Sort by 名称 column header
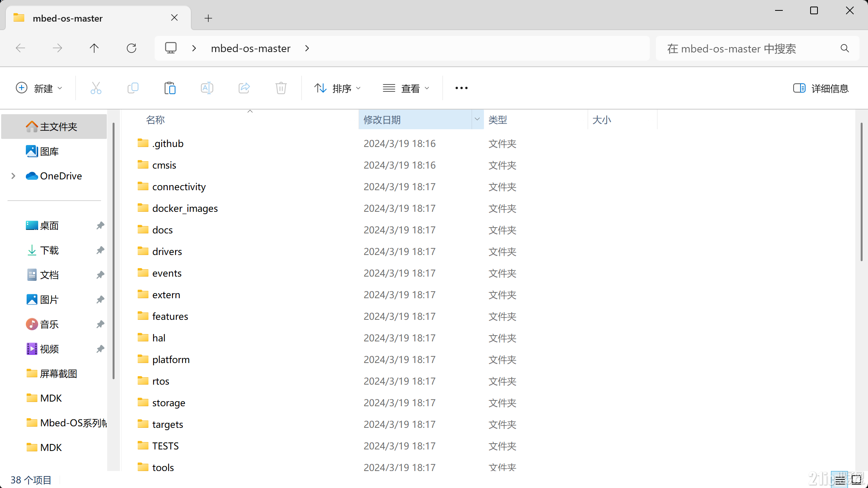 (155, 120)
